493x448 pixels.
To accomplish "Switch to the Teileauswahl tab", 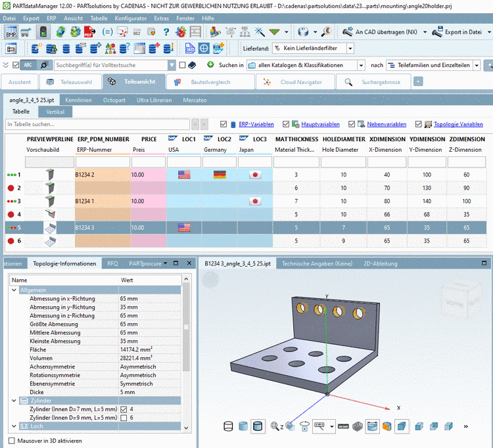I will pos(70,82).
